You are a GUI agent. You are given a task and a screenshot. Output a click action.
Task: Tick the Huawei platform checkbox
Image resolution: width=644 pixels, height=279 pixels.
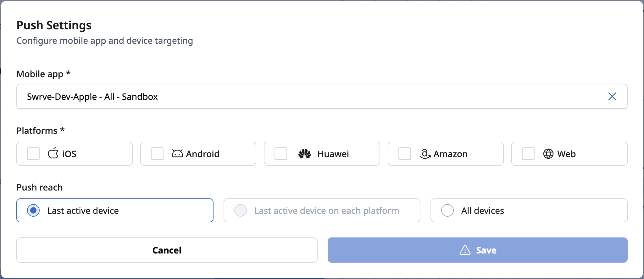[x=281, y=154]
